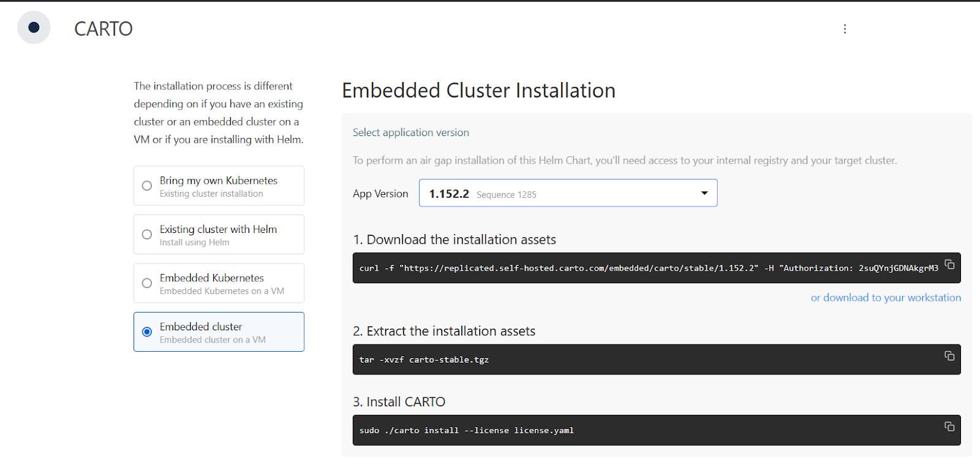This screenshot has height=467, width=980.
Task: Click the tar -xvzf command text
Action: tap(424, 360)
